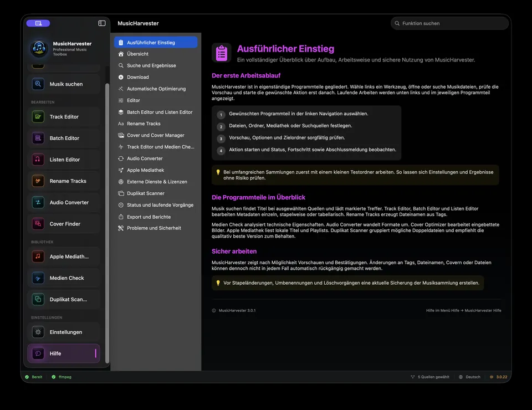The height and width of the screenshot is (410, 532).
Task: Open Track Editor und Medien Check topic
Action: click(156, 147)
